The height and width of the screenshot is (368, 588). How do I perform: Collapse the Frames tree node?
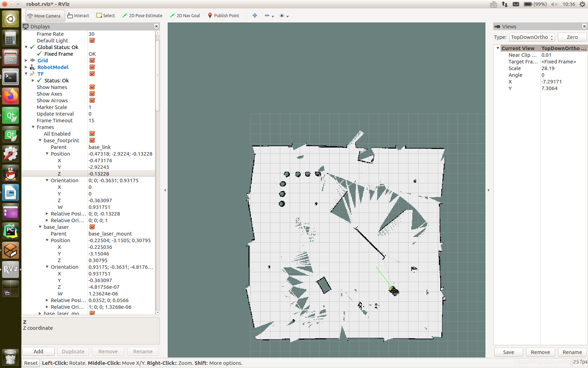click(x=33, y=127)
